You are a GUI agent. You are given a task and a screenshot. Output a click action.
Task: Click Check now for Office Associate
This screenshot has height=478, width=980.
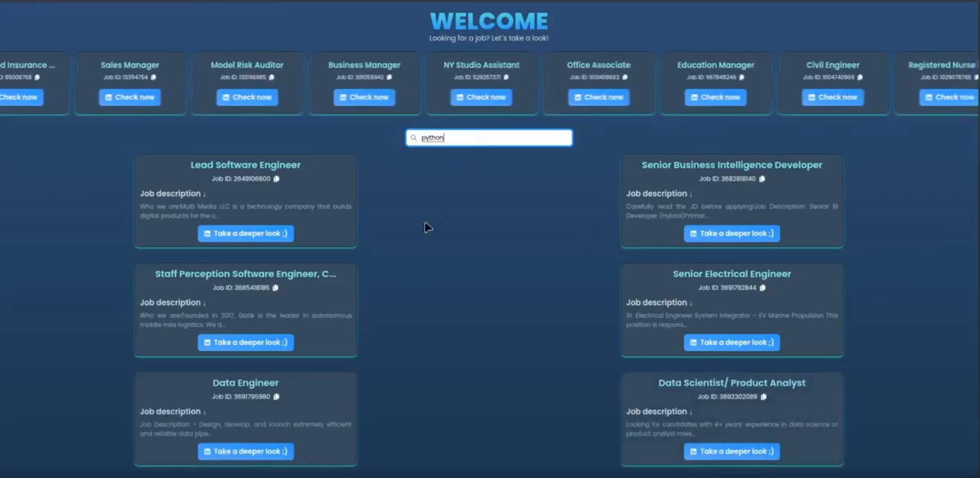tap(598, 97)
